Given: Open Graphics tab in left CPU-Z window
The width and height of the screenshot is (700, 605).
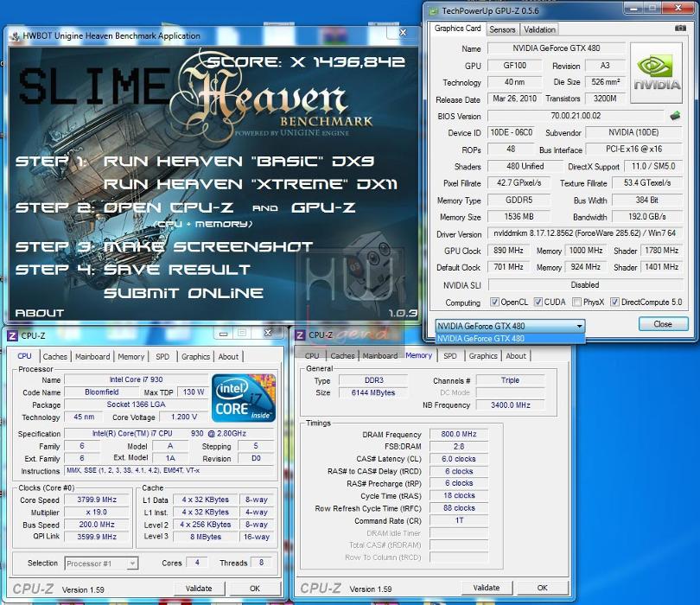Looking at the screenshot, I should 195,356.
